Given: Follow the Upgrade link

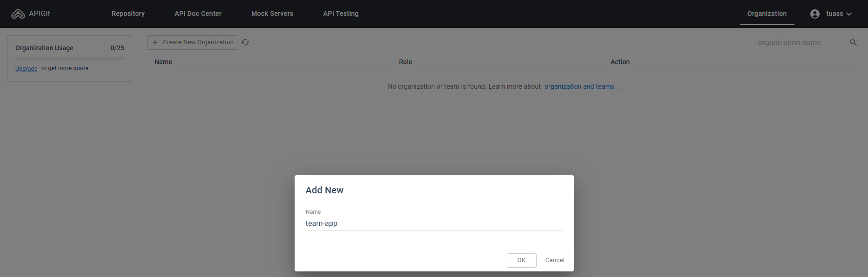Looking at the screenshot, I should point(26,69).
